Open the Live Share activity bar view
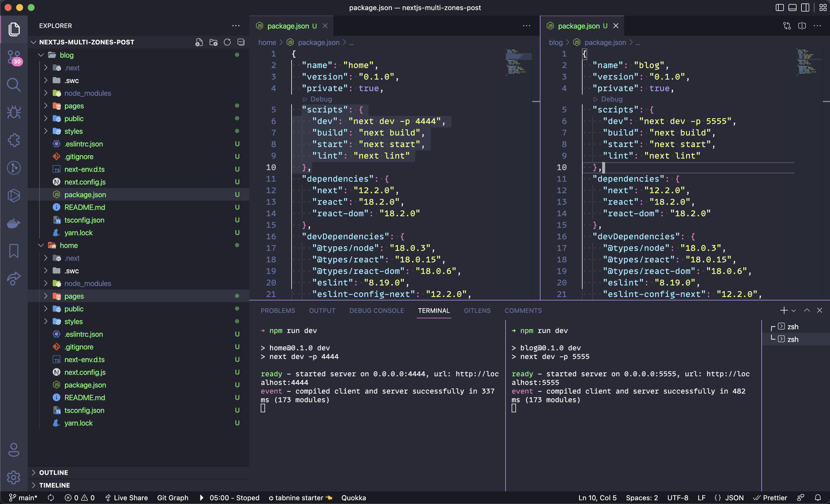The height and width of the screenshot is (504, 830). (x=14, y=279)
